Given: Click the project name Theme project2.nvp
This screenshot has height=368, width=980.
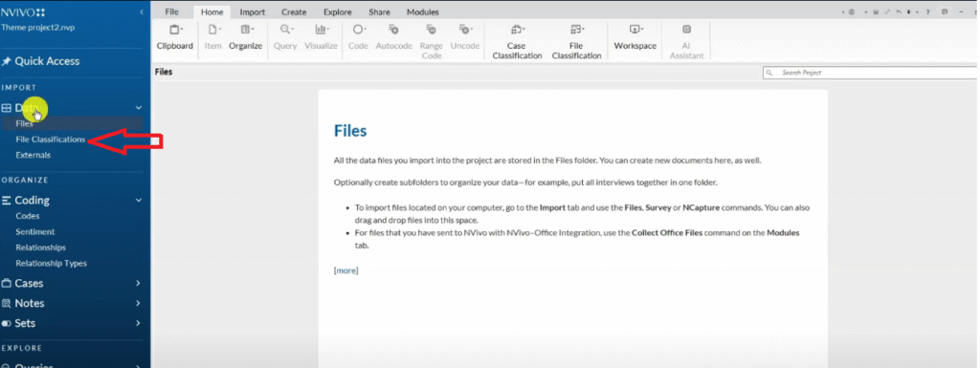Looking at the screenshot, I should tap(37, 28).
